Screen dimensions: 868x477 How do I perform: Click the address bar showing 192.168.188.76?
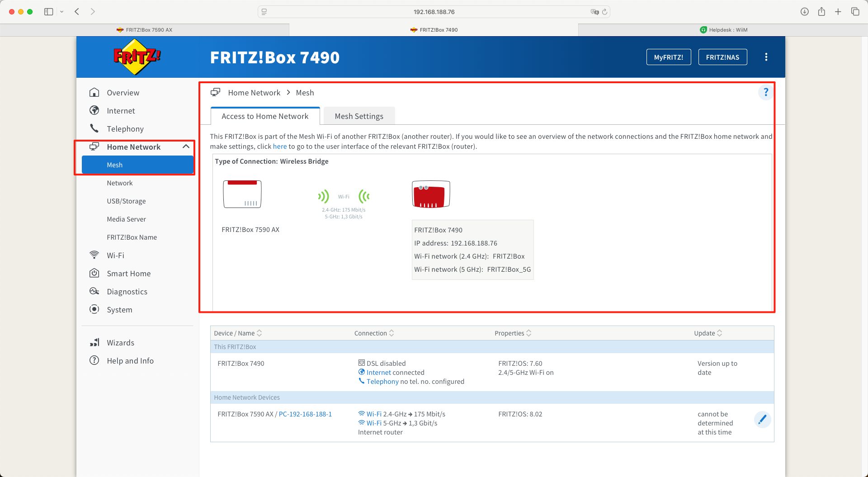click(434, 12)
